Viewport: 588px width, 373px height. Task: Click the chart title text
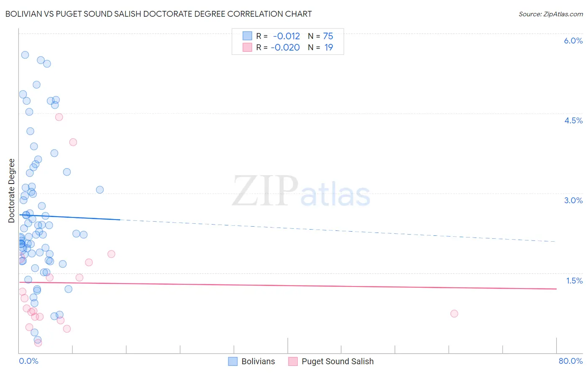159,14
